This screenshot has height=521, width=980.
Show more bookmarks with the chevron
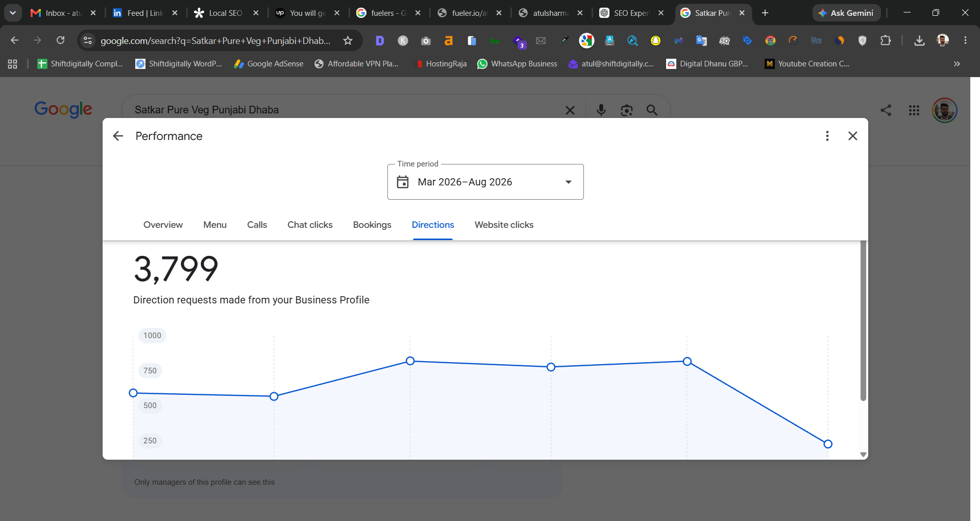(957, 64)
